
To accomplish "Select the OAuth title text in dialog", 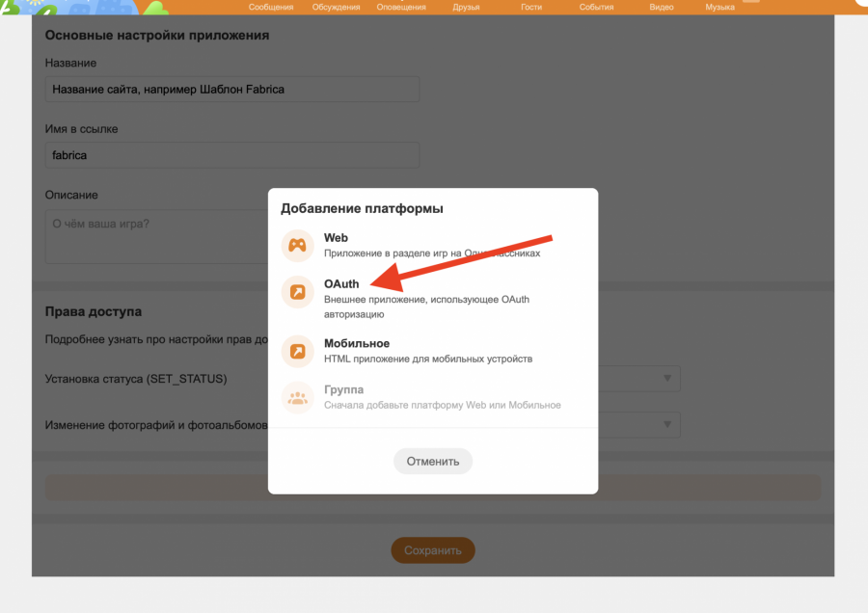I will tap(341, 284).
